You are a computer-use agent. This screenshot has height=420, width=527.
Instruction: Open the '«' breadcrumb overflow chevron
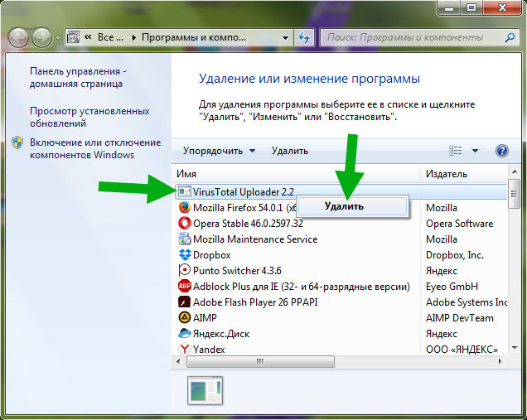click(x=88, y=37)
